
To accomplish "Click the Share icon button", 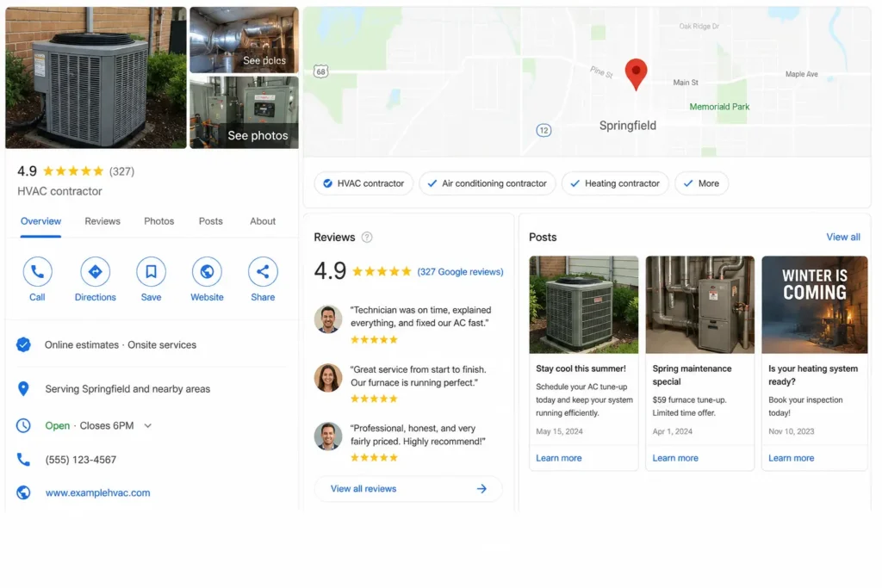I will pyautogui.click(x=263, y=271).
